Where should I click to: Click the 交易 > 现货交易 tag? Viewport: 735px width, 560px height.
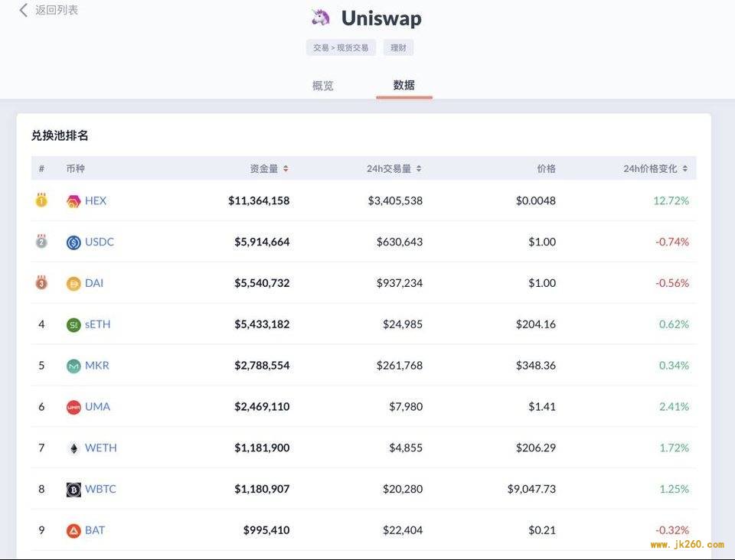click(341, 47)
